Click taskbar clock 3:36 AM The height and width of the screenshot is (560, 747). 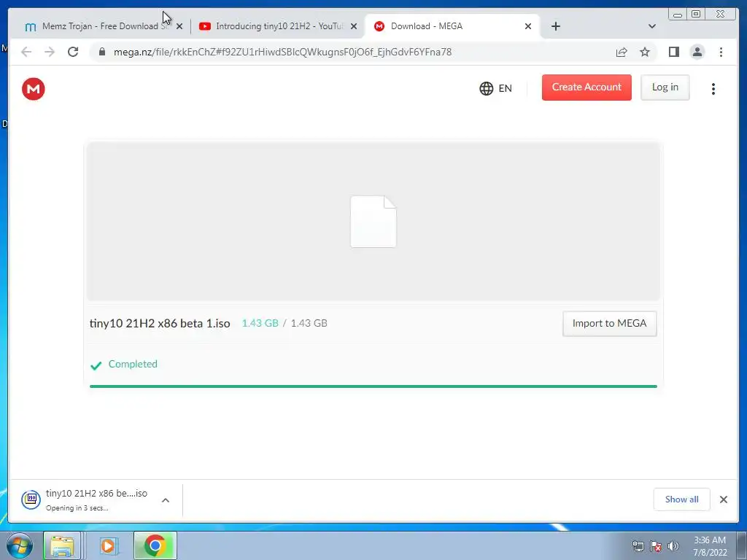click(710, 546)
